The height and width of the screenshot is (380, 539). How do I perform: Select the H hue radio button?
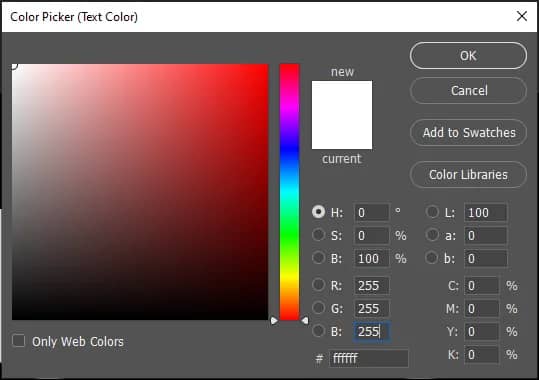pos(318,212)
